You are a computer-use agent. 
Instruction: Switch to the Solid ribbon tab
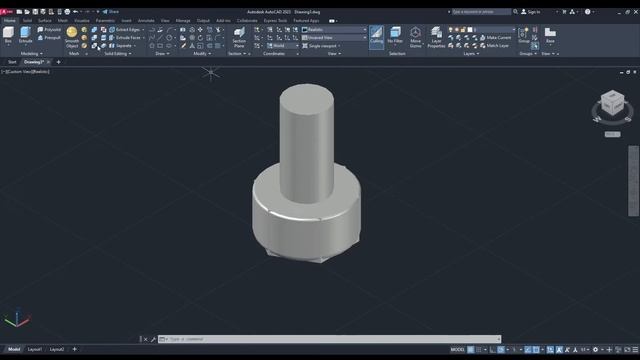pos(27,20)
